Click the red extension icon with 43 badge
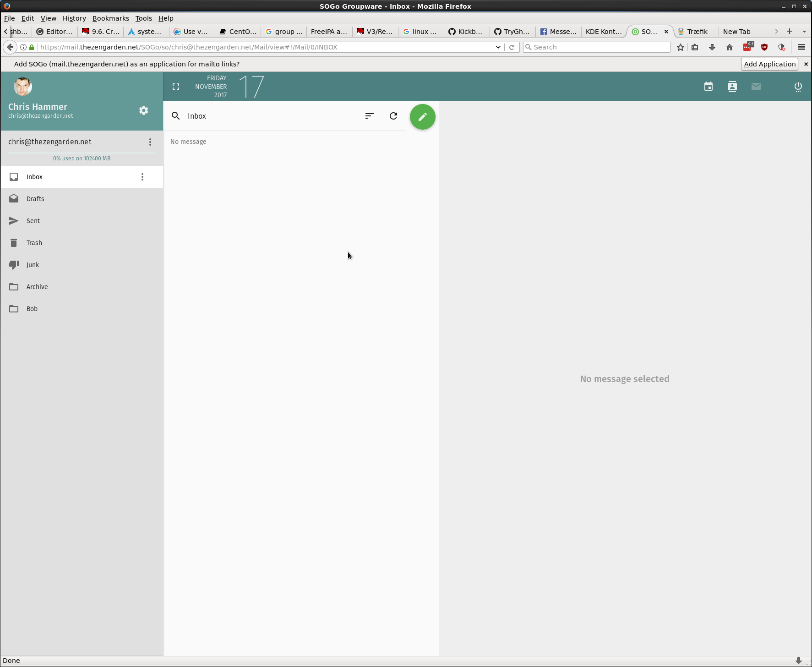This screenshot has width=812, height=667. [x=747, y=47]
